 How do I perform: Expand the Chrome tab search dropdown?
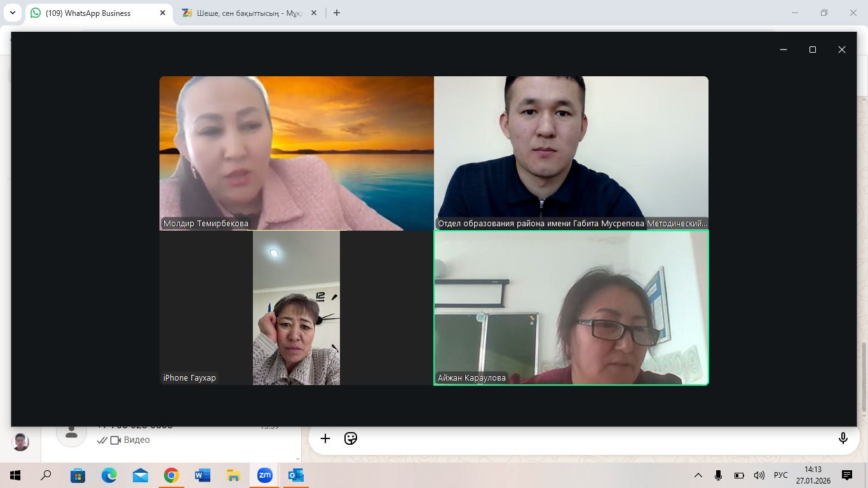pos(12,13)
